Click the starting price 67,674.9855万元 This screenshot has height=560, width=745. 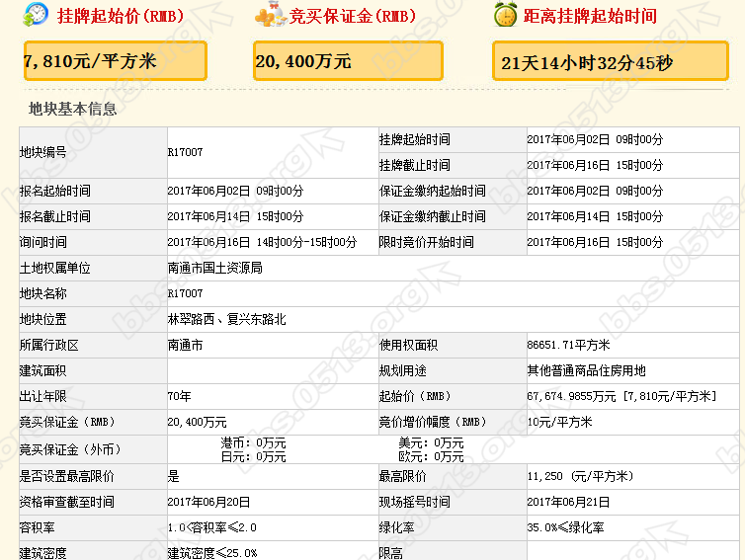pos(571,396)
